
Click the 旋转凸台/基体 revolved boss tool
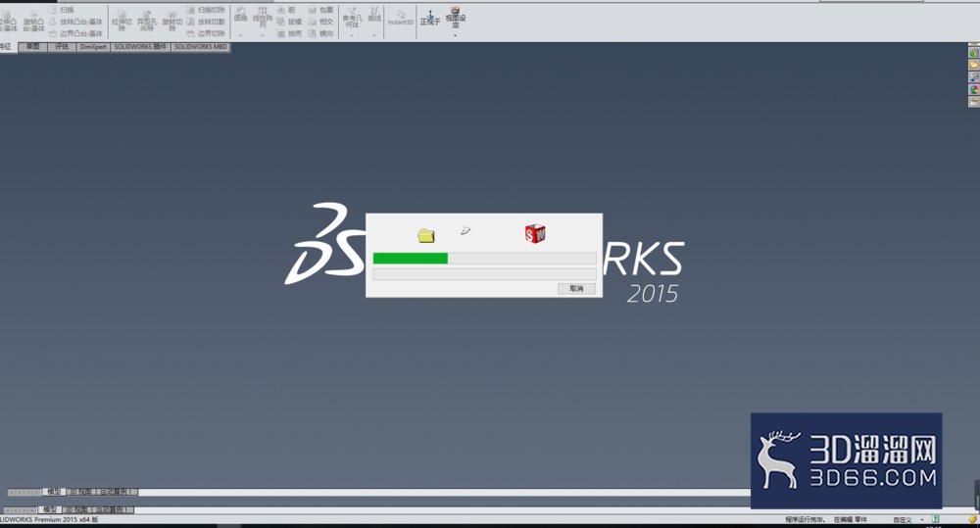coord(33,22)
